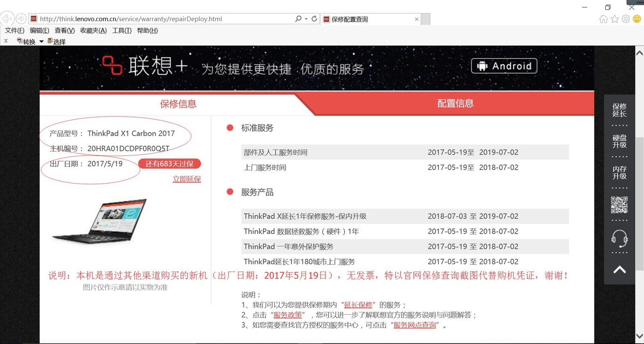Go to the browser Home page icon
The image size is (644, 344).
(603, 19)
